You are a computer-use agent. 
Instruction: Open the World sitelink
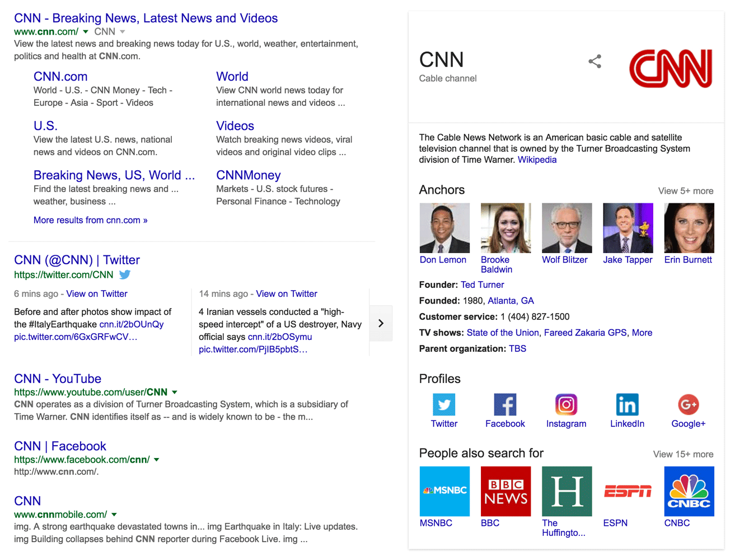pyautogui.click(x=232, y=76)
